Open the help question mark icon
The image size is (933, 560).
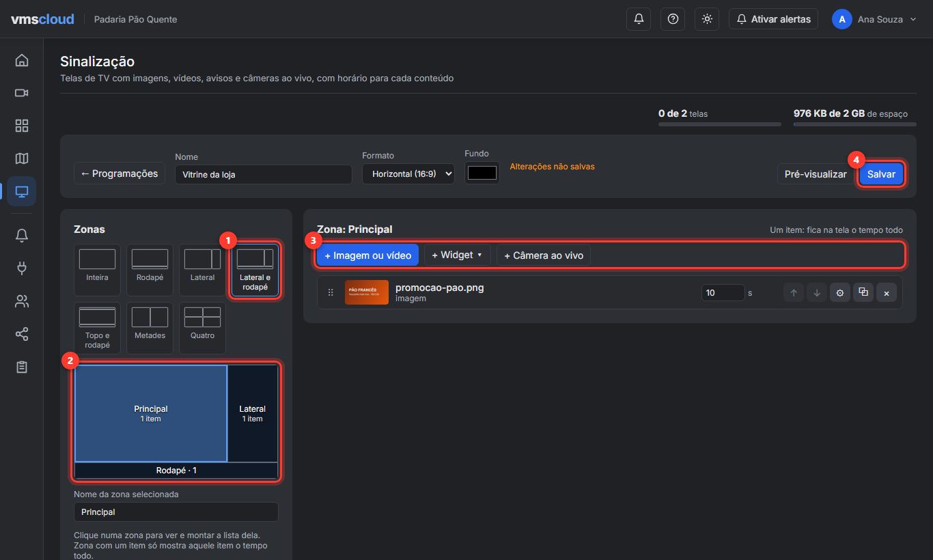pos(673,19)
